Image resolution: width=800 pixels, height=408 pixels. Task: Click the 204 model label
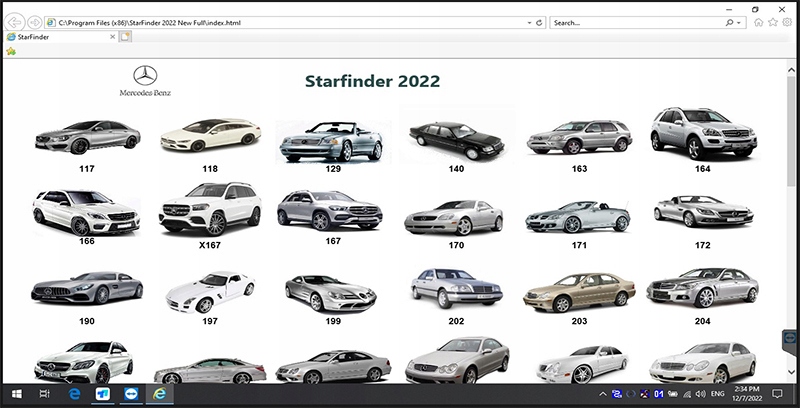click(x=703, y=321)
